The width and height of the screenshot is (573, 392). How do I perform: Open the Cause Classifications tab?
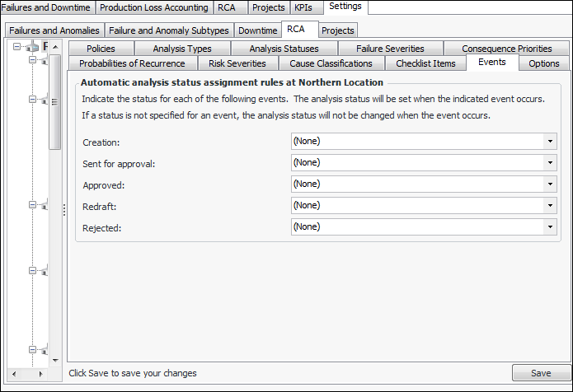[331, 63]
